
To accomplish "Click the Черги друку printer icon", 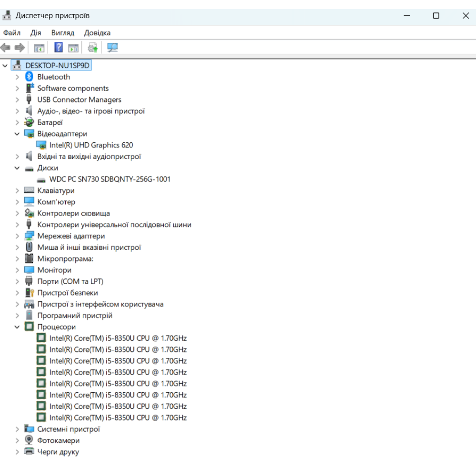I will pos(29,452).
